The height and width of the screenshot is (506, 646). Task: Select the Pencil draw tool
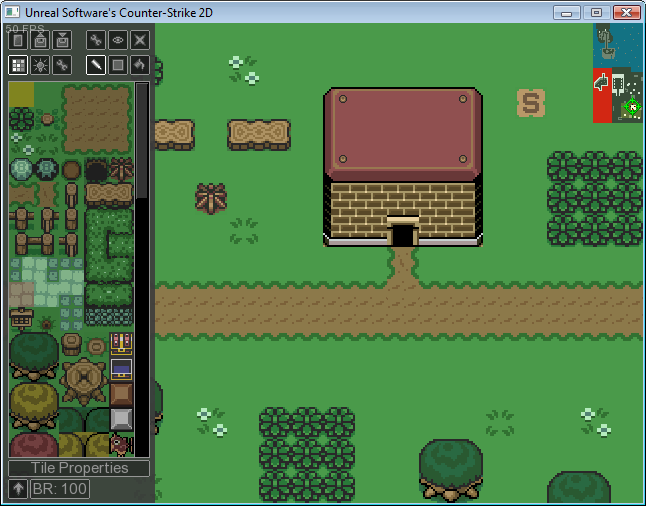point(96,65)
